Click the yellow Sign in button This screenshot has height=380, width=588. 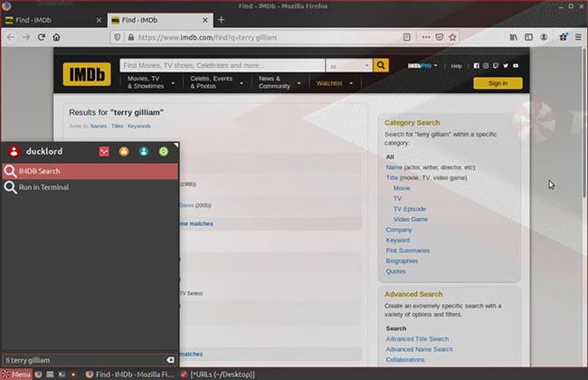(498, 83)
